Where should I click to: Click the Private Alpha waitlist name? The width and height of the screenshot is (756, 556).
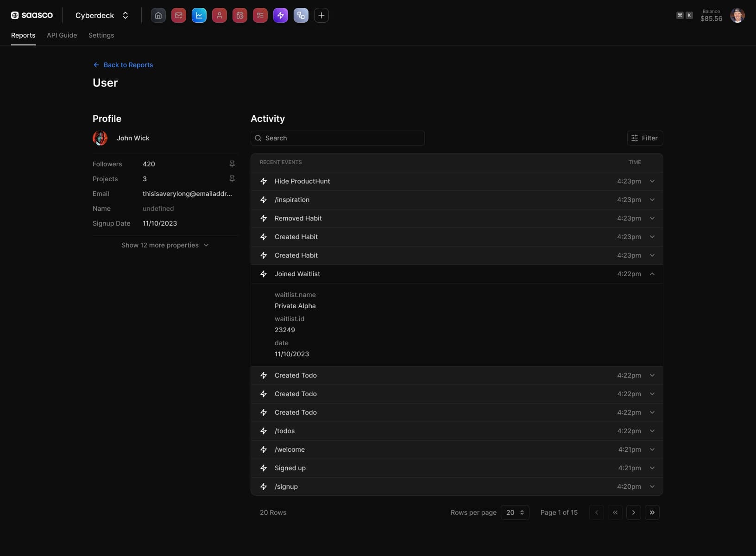coord(295,306)
